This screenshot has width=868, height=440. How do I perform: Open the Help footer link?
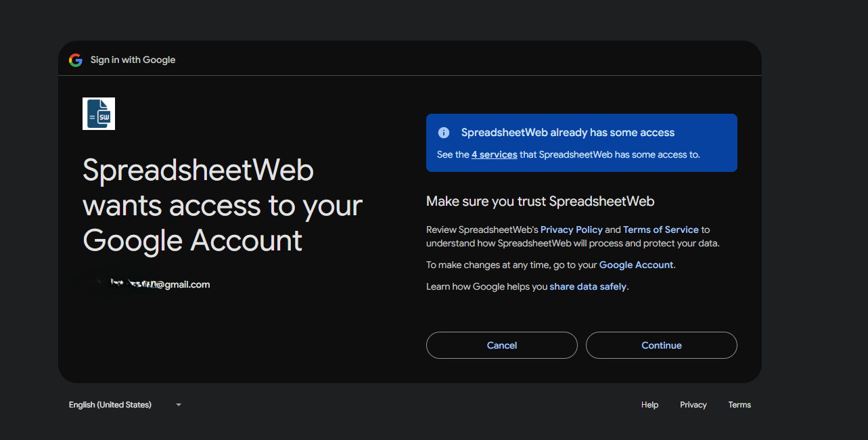tap(649, 405)
